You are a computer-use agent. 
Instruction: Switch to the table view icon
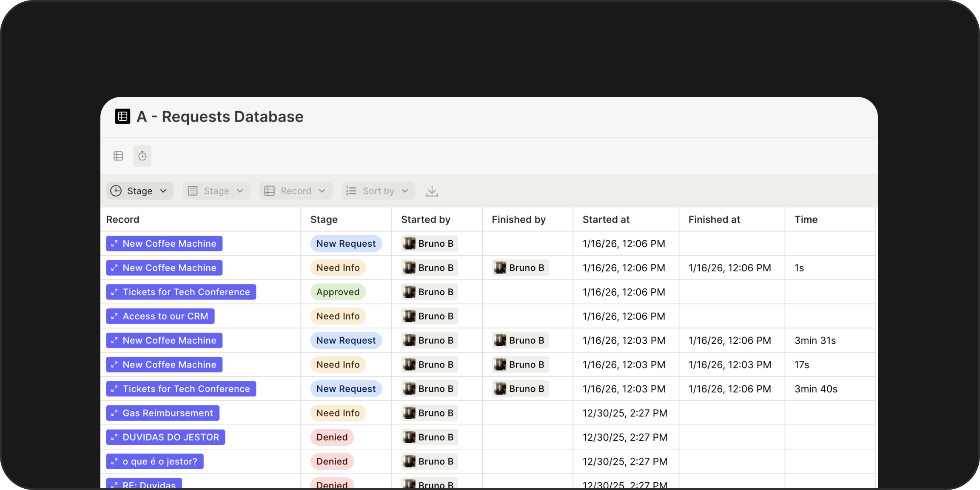118,156
